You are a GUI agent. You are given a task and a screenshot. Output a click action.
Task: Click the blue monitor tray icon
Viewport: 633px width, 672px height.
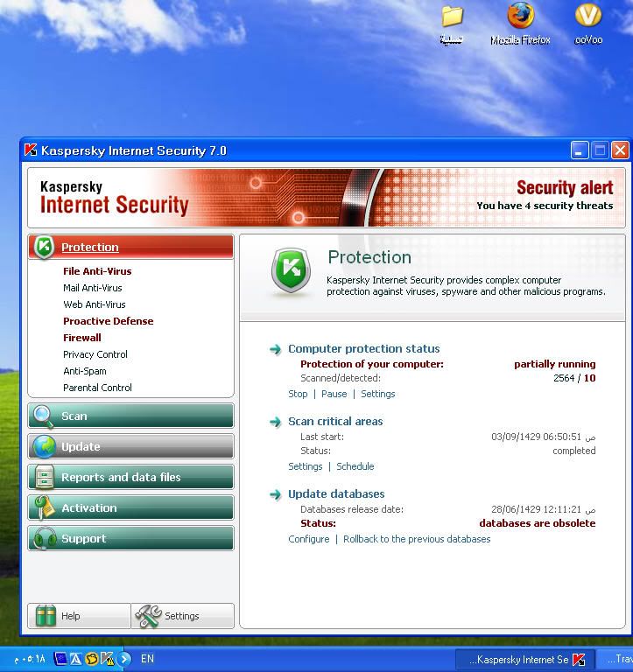[x=61, y=659]
